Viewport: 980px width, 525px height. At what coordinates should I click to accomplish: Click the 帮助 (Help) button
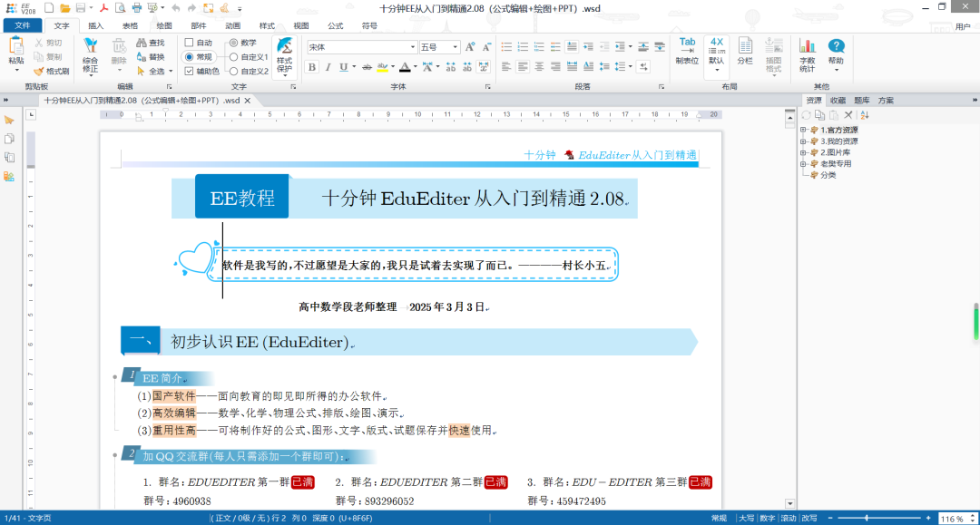point(836,52)
